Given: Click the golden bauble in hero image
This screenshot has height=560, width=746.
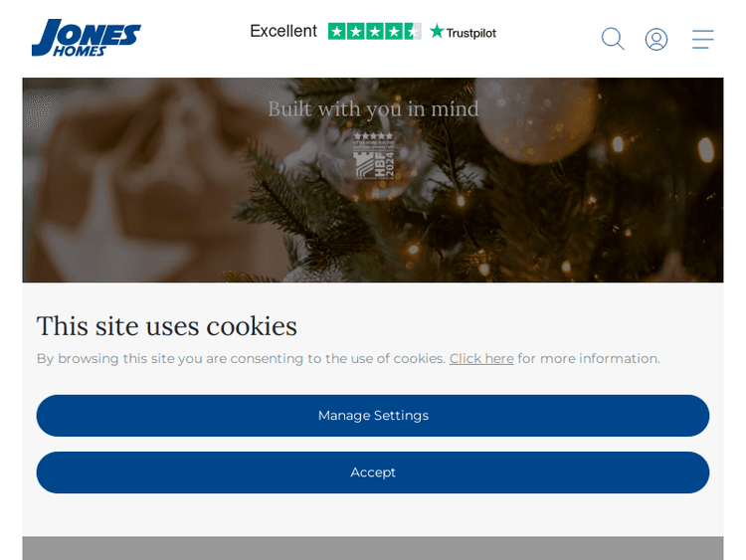Looking at the screenshot, I should click(x=536, y=122).
